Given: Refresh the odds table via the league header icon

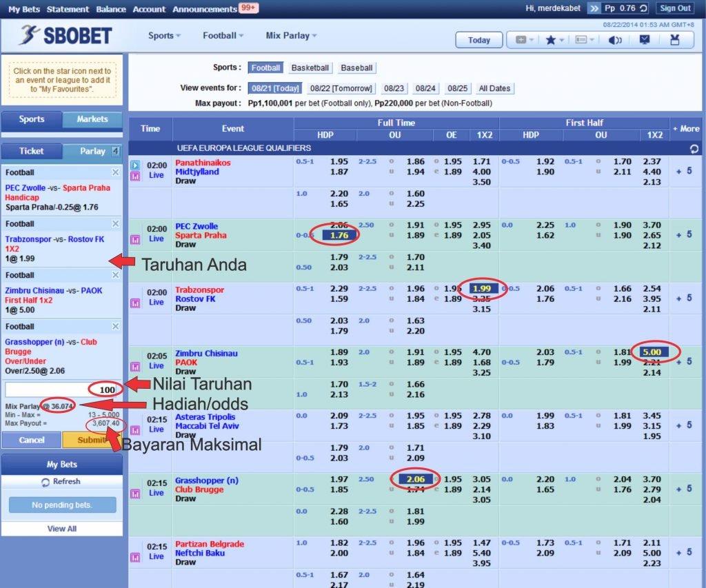Looking at the screenshot, I should tap(694, 148).
